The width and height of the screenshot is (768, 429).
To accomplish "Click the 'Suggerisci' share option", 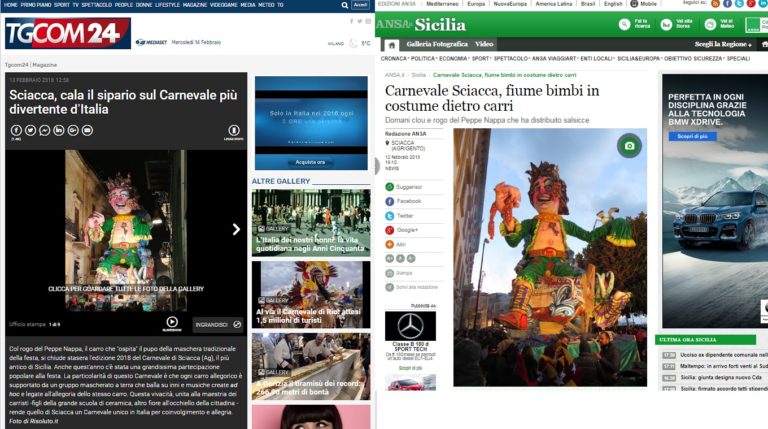I will (x=408, y=186).
